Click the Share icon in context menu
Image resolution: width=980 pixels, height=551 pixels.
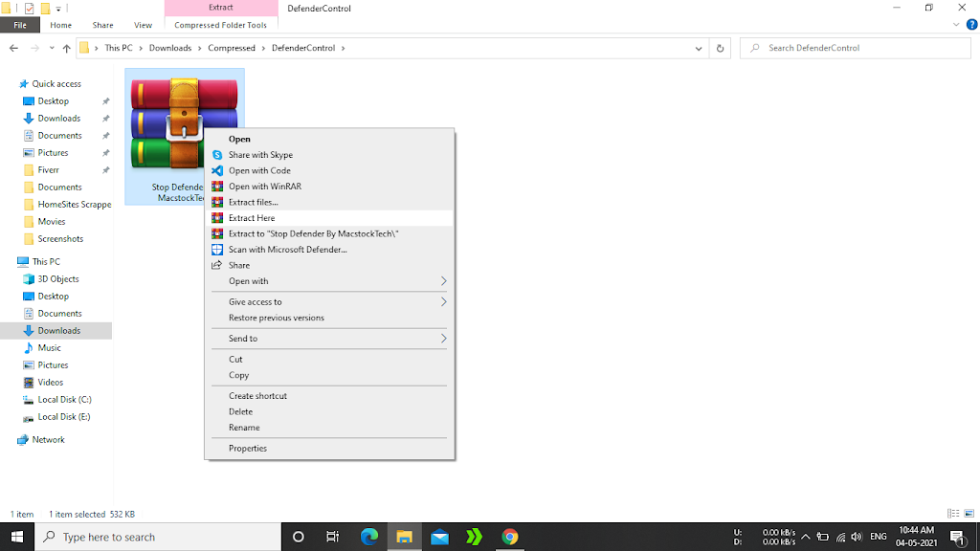217,265
